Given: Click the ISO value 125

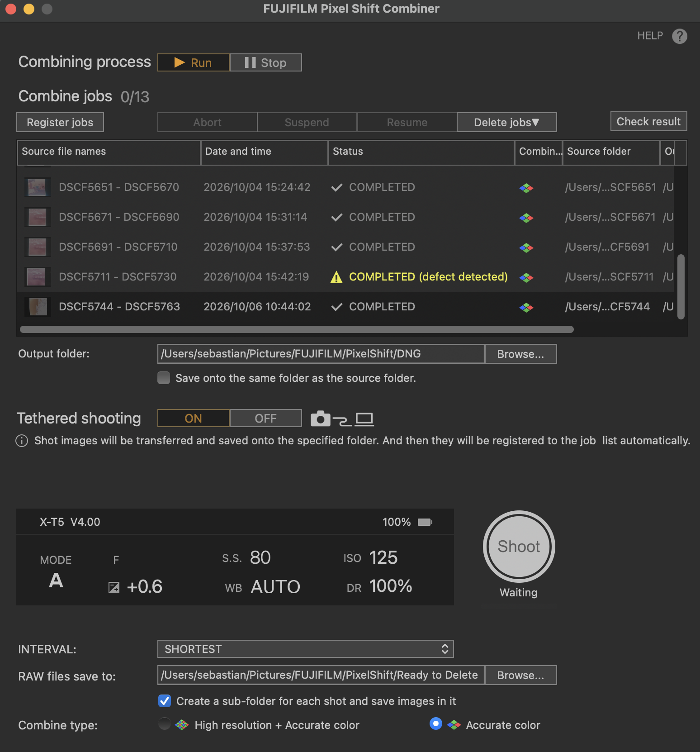Looking at the screenshot, I should [383, 557].
